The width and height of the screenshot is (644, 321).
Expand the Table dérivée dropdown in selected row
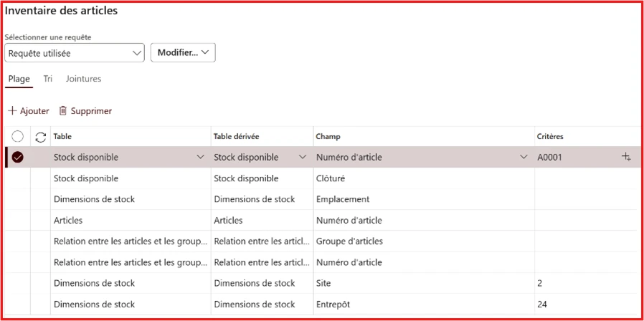point(303,158)
